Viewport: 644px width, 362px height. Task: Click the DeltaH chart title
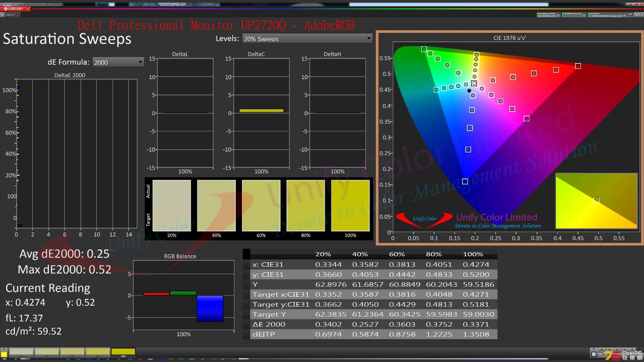[x=332, y=54]
